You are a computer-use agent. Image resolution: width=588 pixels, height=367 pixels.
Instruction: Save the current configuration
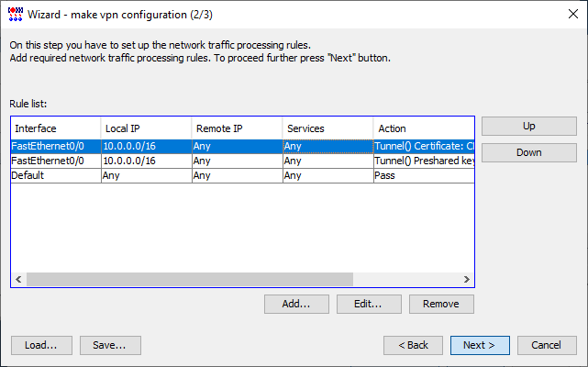pyautogui.click(x=110, y=345)
